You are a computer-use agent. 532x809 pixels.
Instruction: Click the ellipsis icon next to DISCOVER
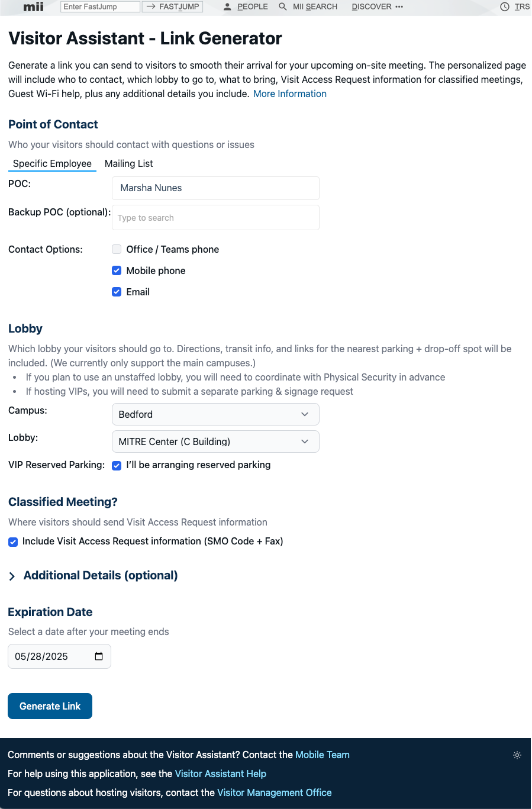tap(399, 7)
